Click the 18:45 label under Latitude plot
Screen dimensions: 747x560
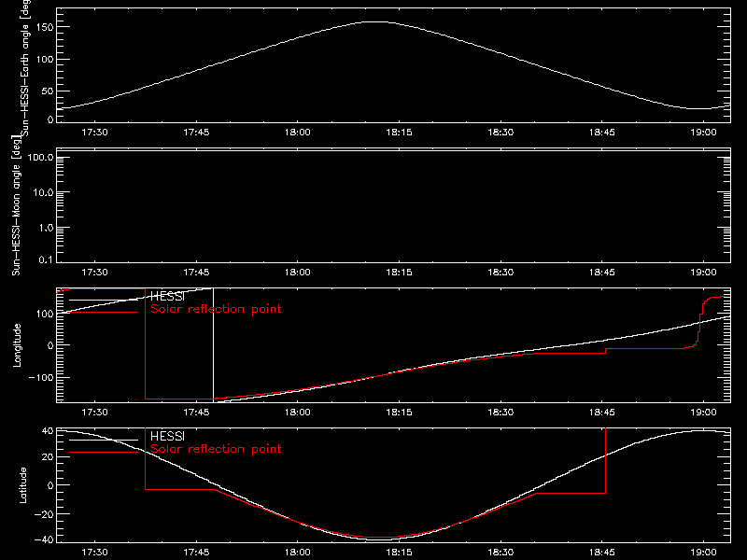pyautogui.click(x=601, y=553)
